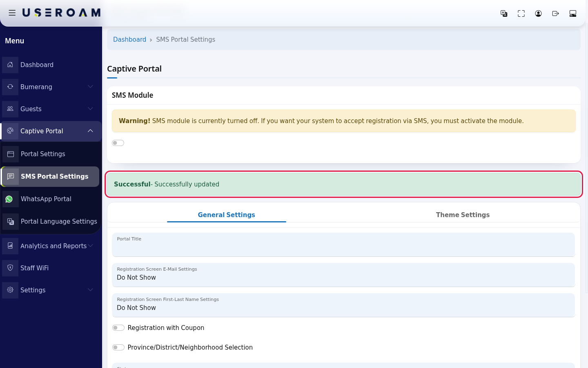The image size is (588, 368).
Task: Click the Captive Portal palette icon
Action: click(x=10, y=131)
